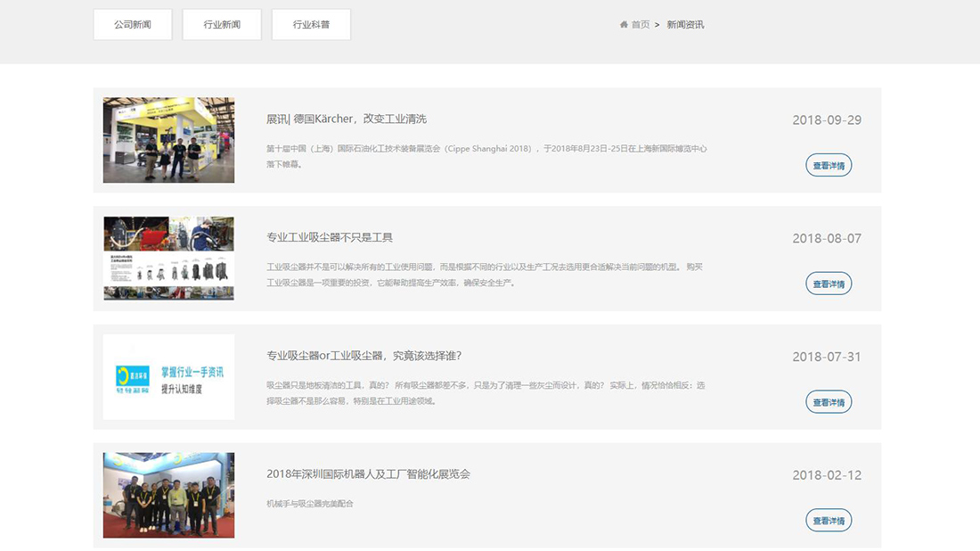The width and height of the screenshot is (980, 551).
Task: Click summary starting 工业吸尘器并不是可以解决
Action: coord(485,275)
